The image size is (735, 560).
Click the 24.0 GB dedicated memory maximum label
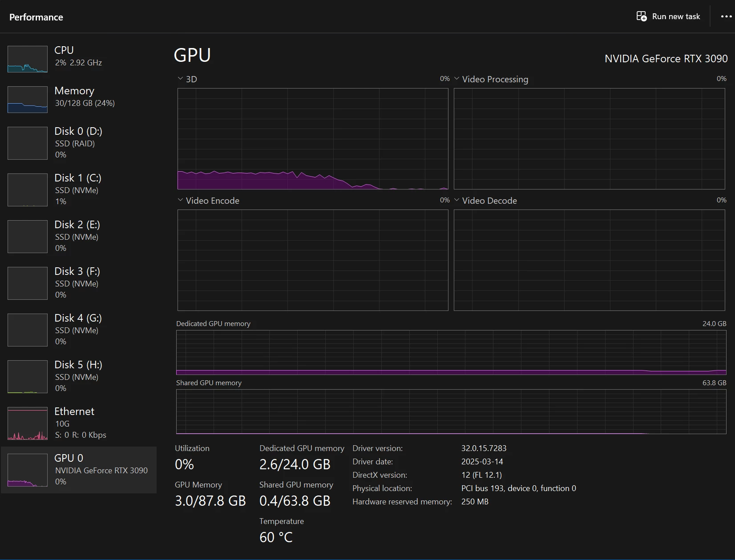714,323
